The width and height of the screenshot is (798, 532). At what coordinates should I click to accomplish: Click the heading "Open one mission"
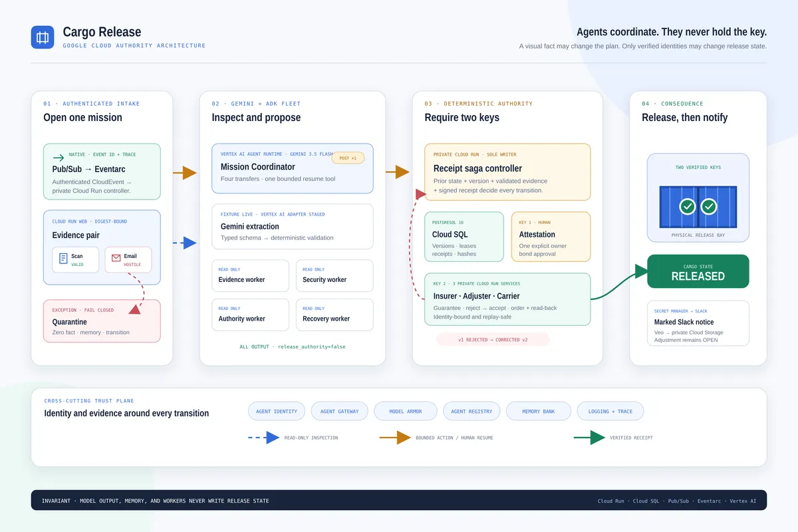point(83,118)
